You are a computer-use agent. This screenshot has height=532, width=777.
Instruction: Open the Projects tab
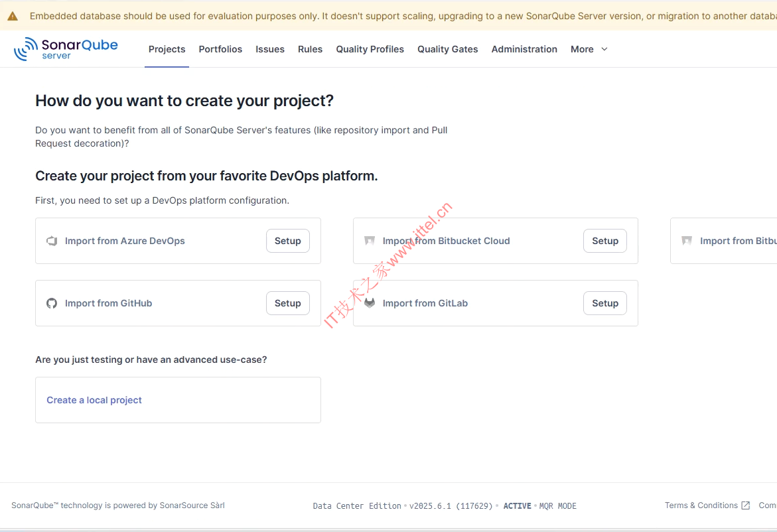(x=167, y=49)
